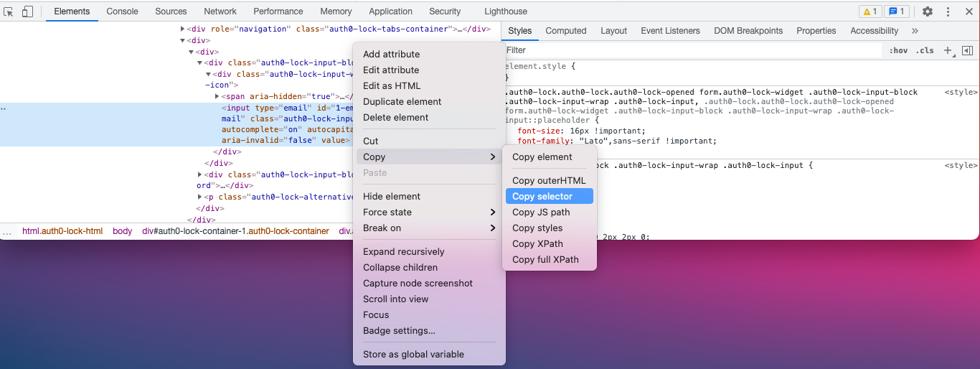Switch to the Console tab
The image size is (980, 369).
[x=123, y=11]
